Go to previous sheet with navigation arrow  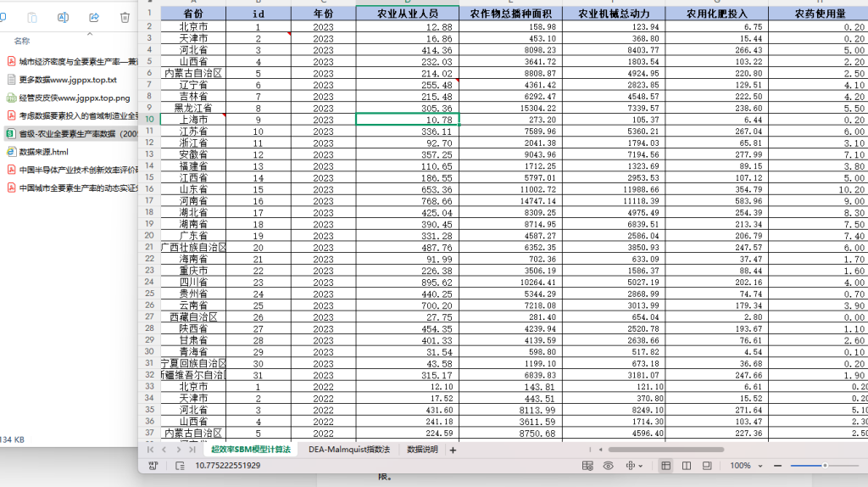(164, 450)
